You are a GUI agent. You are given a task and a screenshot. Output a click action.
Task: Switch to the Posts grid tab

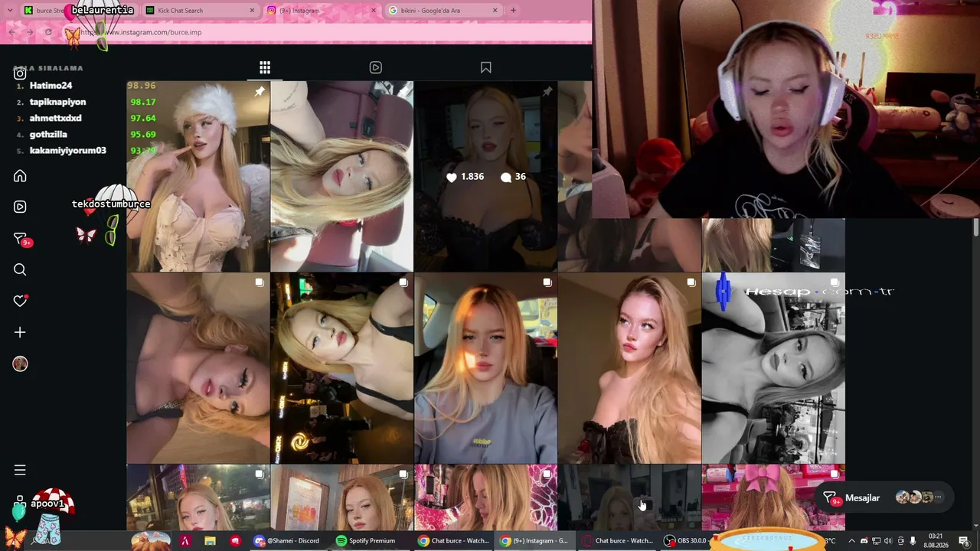pos(265,67)
